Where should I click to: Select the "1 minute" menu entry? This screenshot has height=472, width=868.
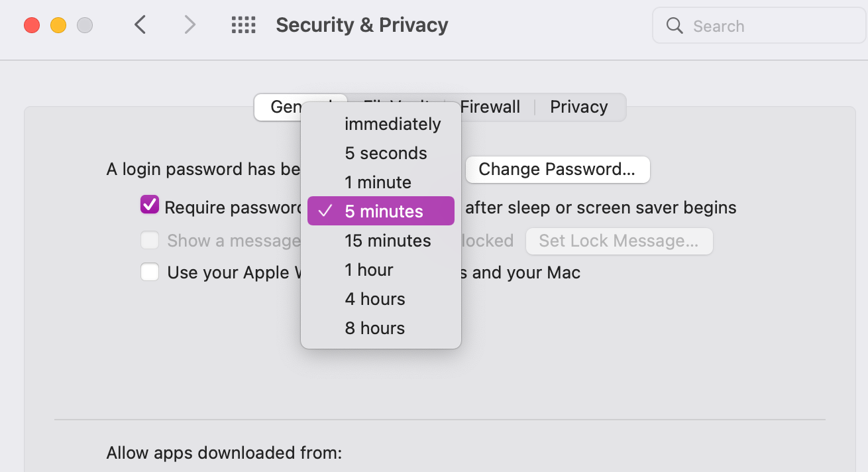378,182
